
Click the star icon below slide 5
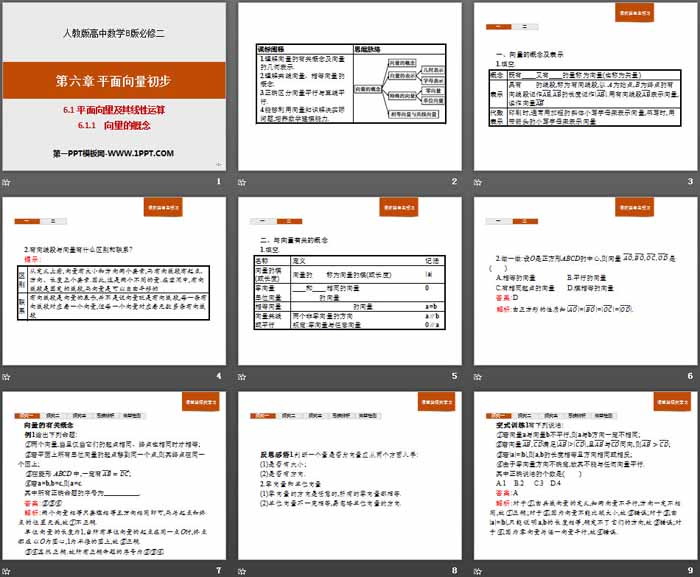(242, 376)
